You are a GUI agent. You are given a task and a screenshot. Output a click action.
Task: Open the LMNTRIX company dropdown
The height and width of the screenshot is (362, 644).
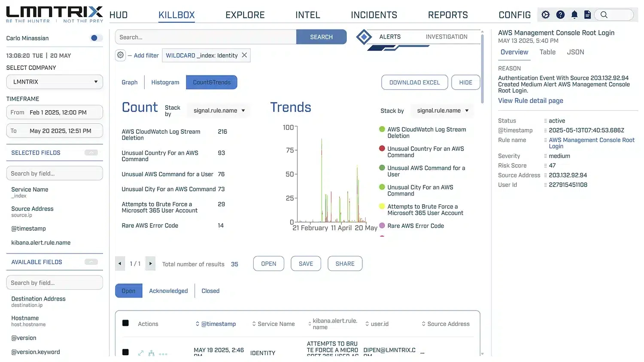[55, 81]
